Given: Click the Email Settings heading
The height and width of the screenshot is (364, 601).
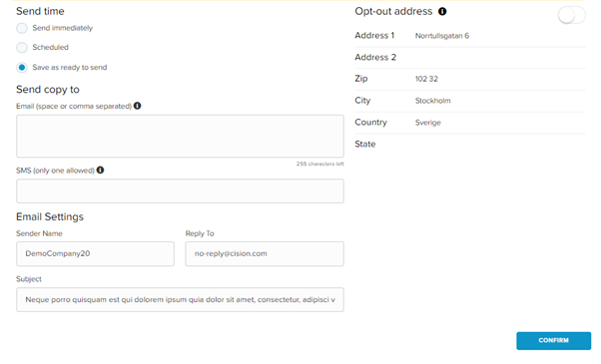Looking at the screenshot, I should [x=50, y=217].
